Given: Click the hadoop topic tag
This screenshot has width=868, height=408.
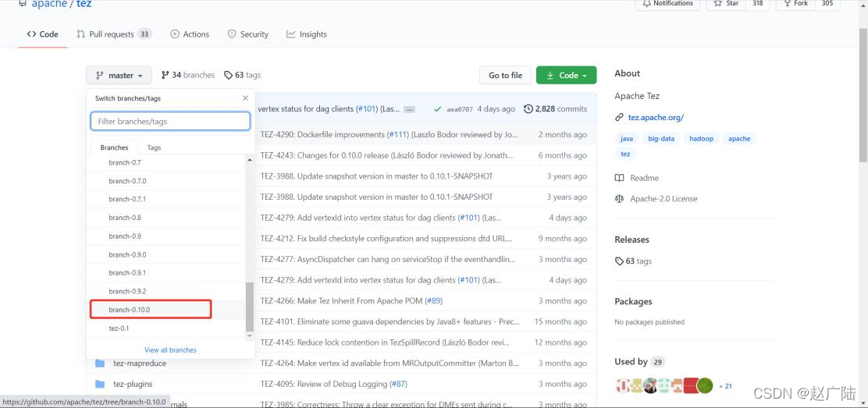Looking at the screenshot, I should click(702, 138).
